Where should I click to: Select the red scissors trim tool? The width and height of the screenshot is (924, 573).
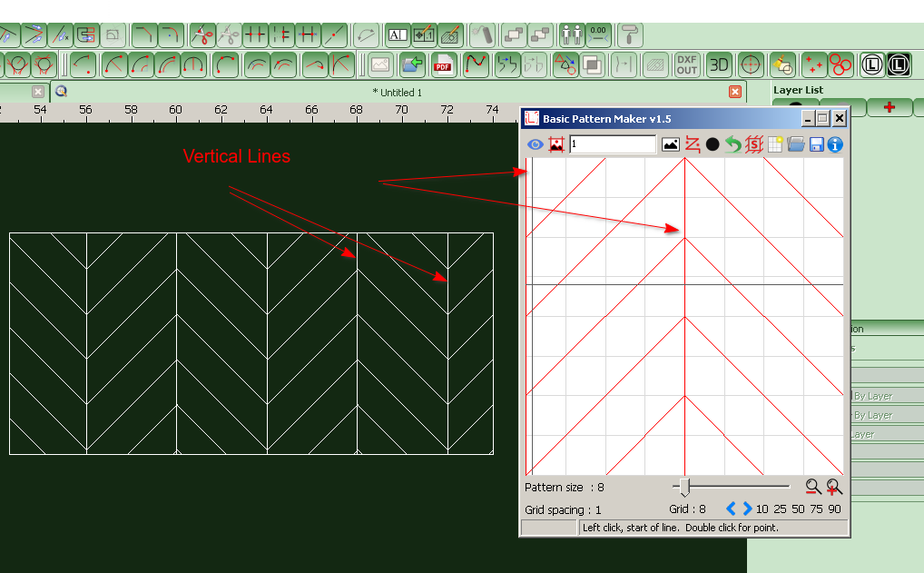(202, 36)
